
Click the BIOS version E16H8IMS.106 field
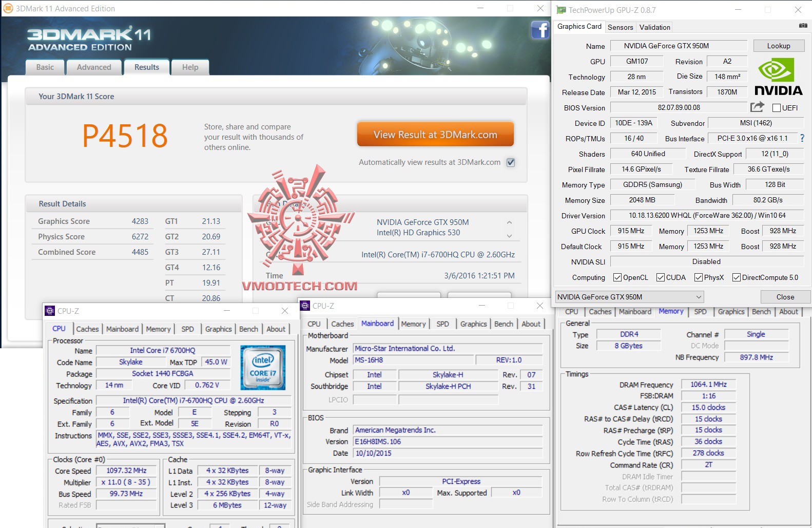point(448,442)
